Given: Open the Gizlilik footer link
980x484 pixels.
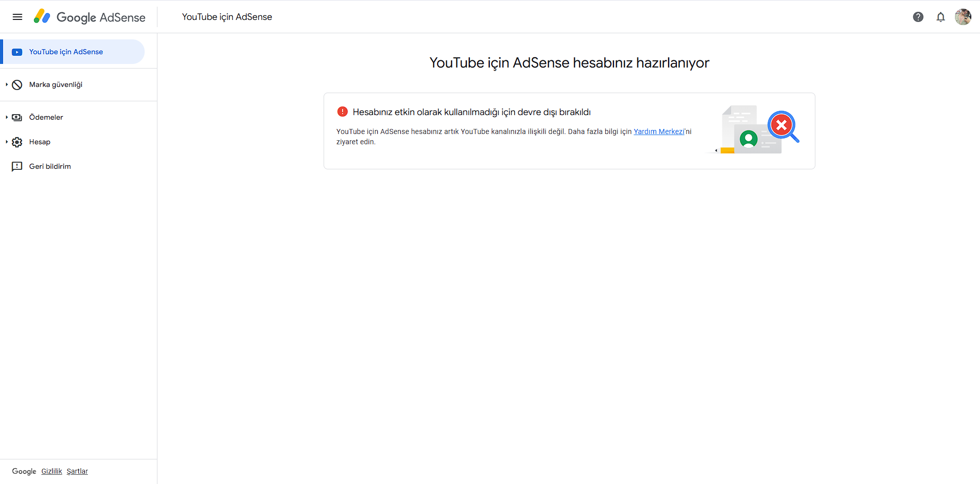Looking at the screenshot, I should tap(52, 471).
